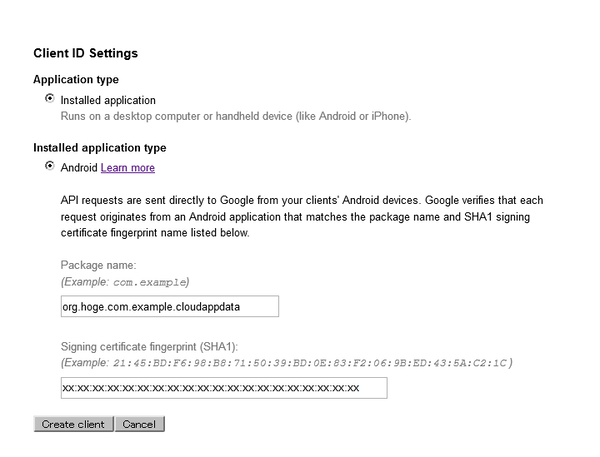Viewport: 600px width, 457px height.
Task: Select the Installed application radio button
Action: point(50,99)
